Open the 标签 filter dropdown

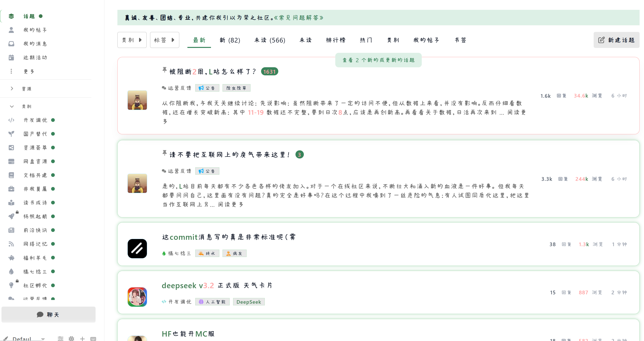coord(164,40)
